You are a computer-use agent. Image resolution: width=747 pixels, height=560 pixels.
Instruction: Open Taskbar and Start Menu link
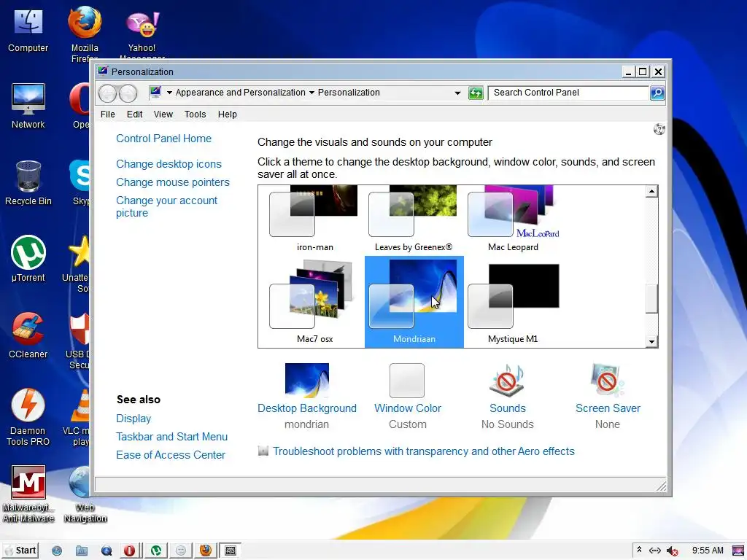pyautogui.click(x=172, y=437)
